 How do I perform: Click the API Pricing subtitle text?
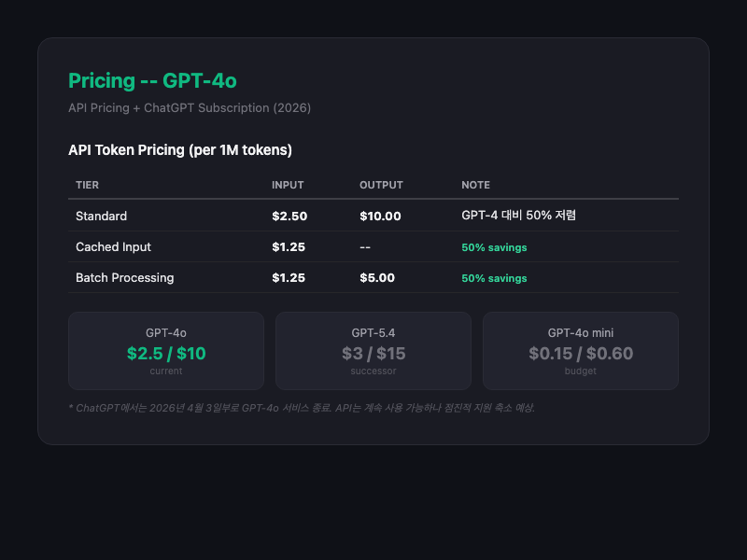[x=190, y=107]
